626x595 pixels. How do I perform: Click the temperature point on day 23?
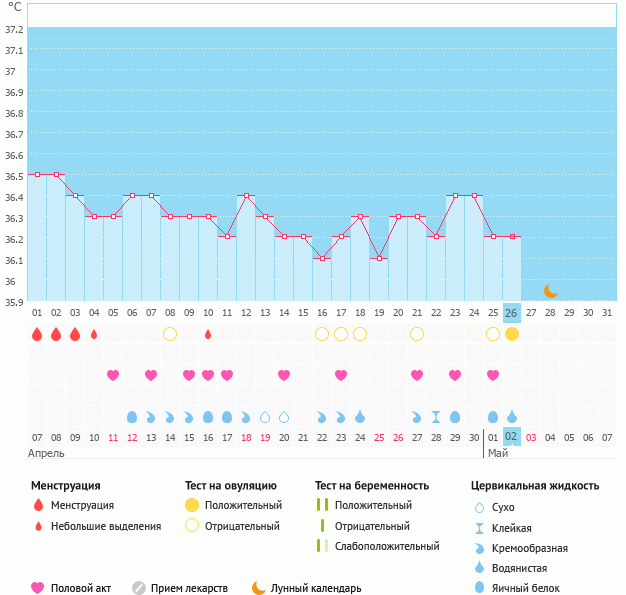click(455, 196)
